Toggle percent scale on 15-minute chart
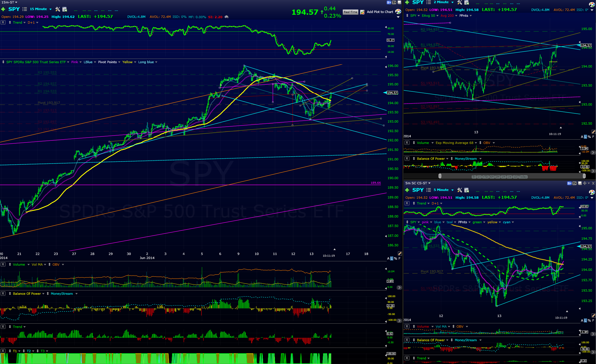The image size is (596, 364). 396,259
